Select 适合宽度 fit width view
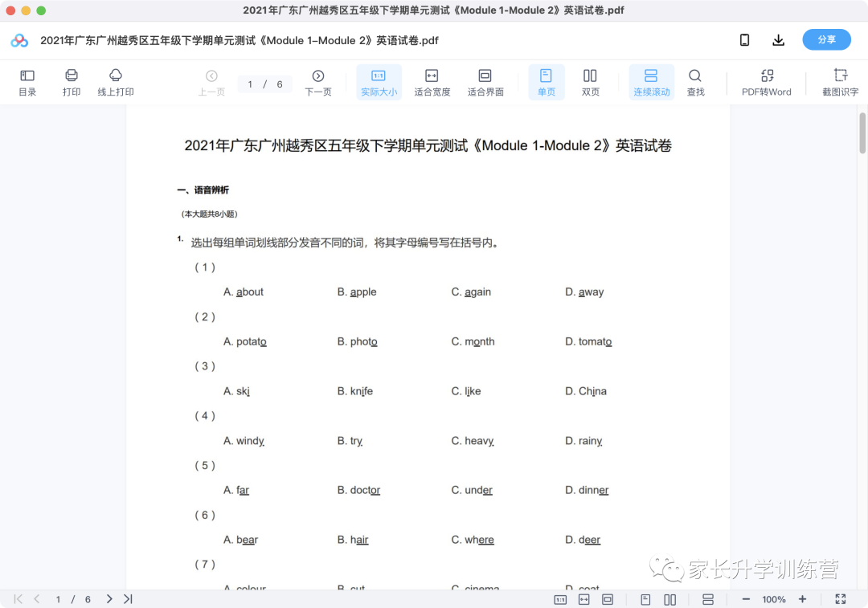 click(432, 83)
